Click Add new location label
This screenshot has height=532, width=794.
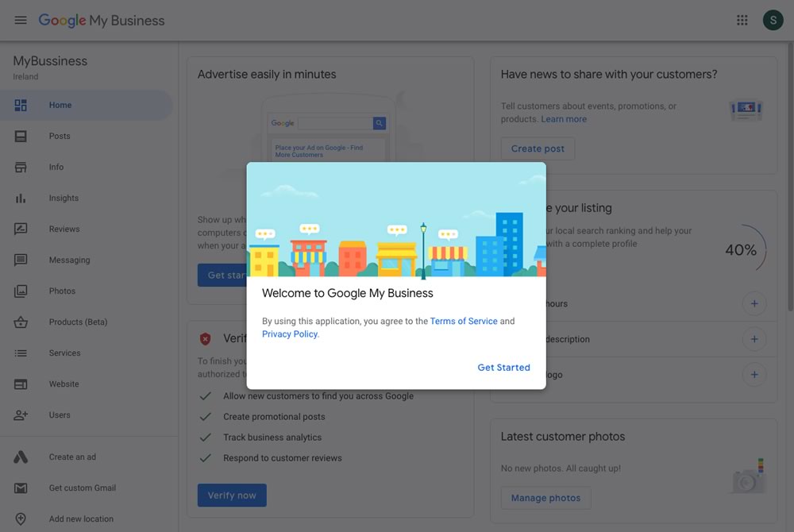click(x=81, y=519)
